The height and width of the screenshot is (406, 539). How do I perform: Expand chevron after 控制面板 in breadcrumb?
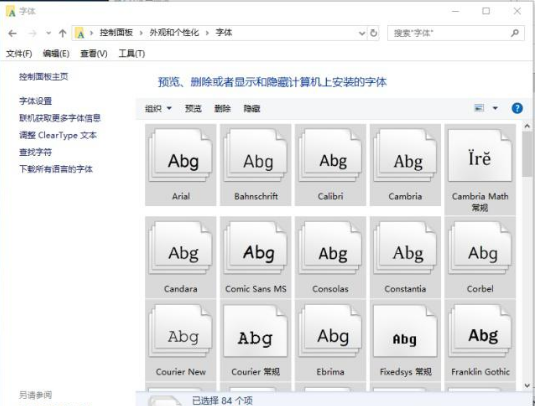(x=141, y=33)
